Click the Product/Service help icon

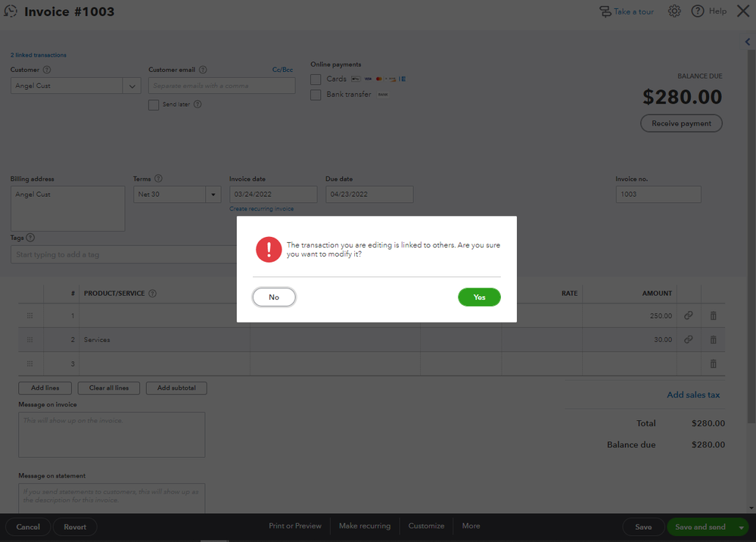[x=152, y=293]
